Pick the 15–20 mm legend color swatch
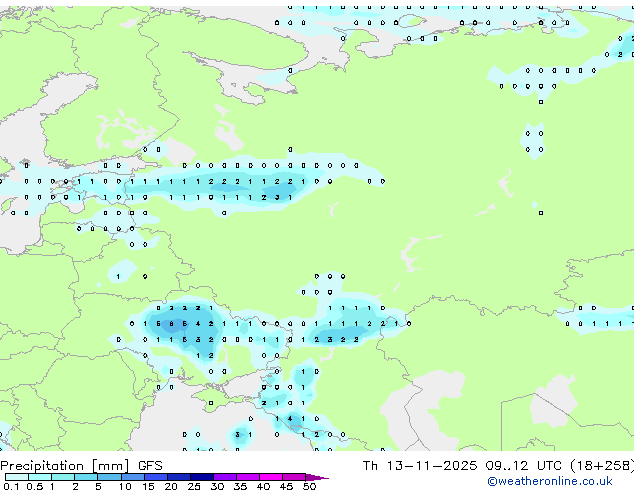Screen dimensions: 634x490 coord(156,477)
